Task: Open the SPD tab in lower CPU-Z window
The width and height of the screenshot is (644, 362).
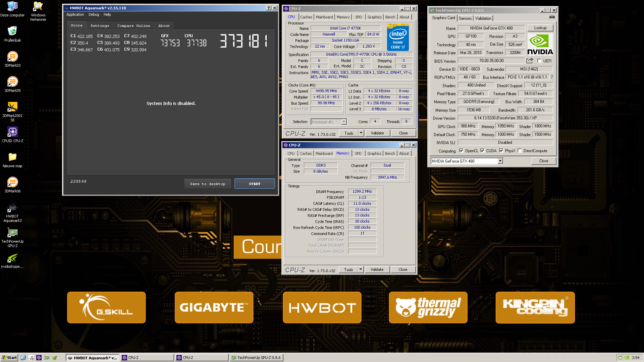Action: (x=358, y=154)
